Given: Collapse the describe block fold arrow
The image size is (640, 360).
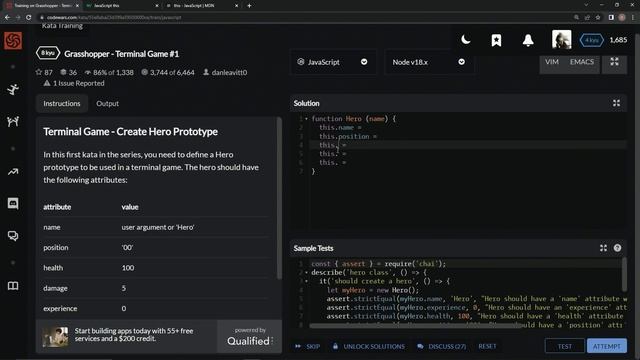Looking at the screenshot, I should coord(306,272).
